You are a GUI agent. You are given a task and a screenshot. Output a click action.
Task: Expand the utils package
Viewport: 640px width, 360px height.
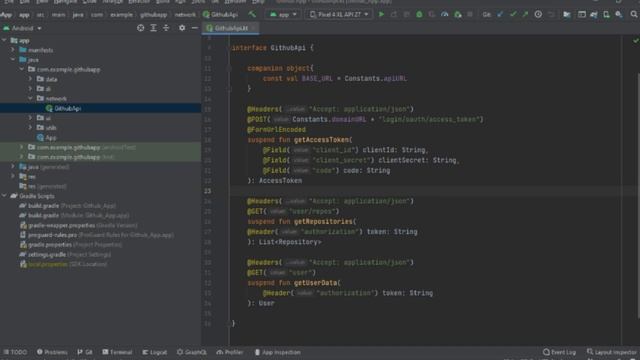pos(30,127)
